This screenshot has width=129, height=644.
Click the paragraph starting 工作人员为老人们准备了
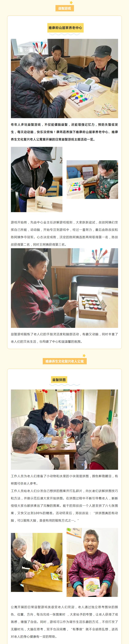tap(64, 480)
